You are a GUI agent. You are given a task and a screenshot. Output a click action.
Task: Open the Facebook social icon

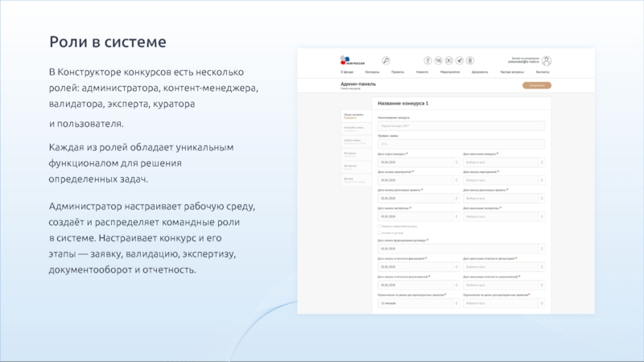(x=427, y=60)
